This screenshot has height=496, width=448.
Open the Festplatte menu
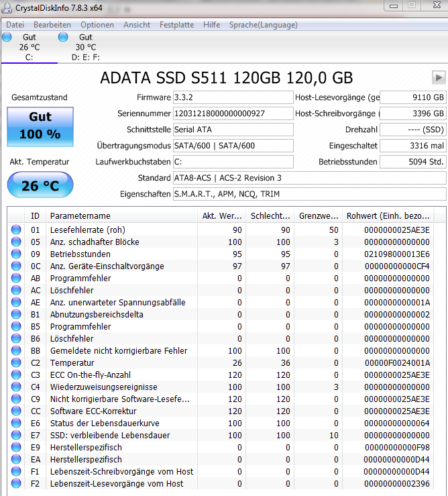[x=176, y=25]
